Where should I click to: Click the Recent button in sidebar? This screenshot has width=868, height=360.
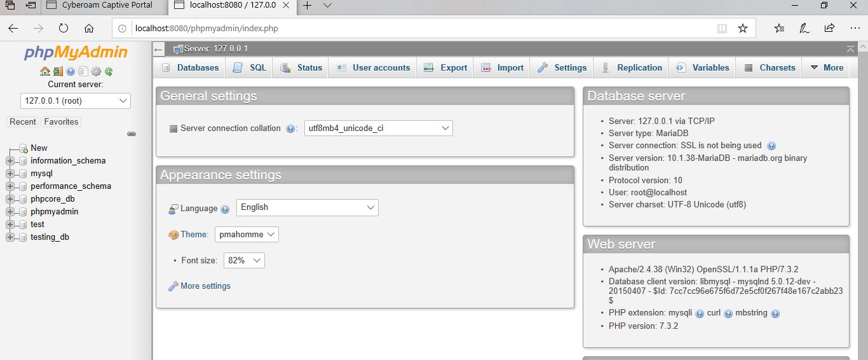coord(23,122)
